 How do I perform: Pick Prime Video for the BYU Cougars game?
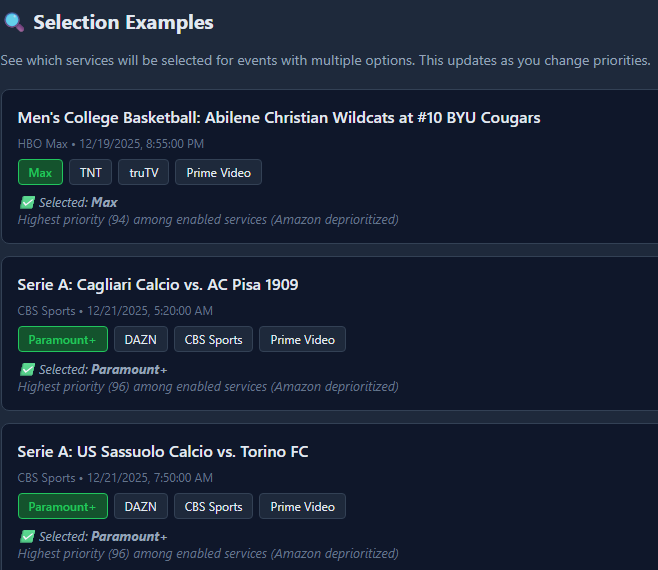(x=218, y=172)
